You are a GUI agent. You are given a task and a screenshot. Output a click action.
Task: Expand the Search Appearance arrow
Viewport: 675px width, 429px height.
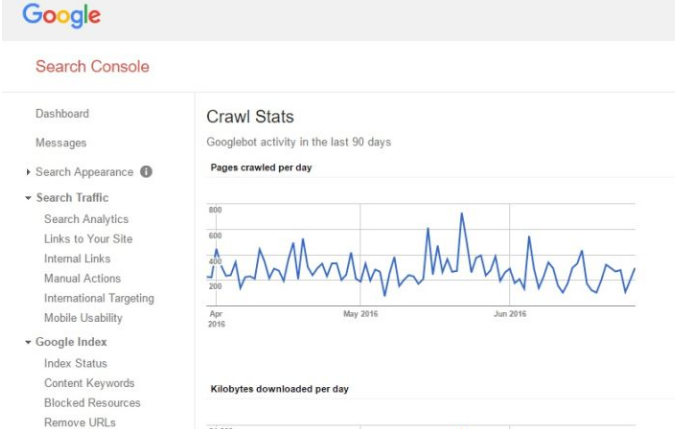(28, 172)
